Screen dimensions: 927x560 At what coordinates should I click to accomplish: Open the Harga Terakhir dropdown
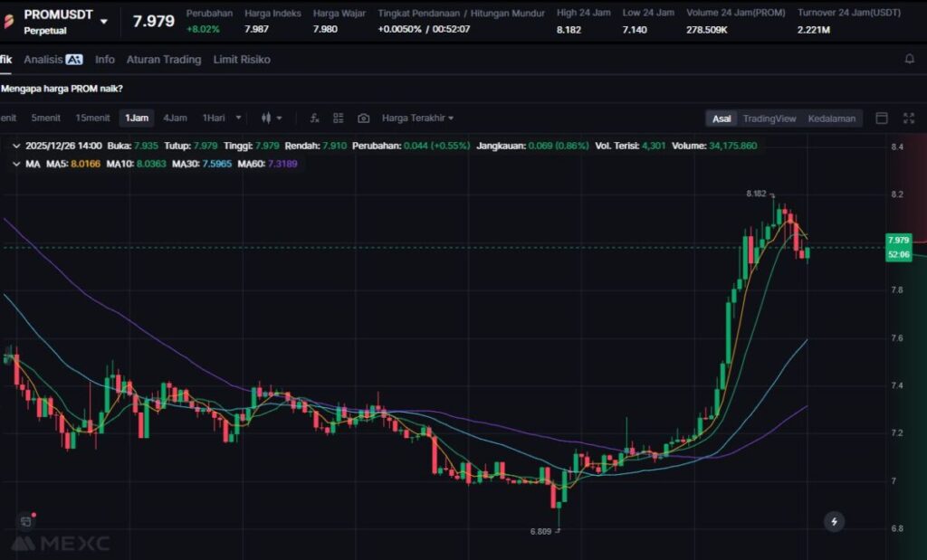point(417,119)
